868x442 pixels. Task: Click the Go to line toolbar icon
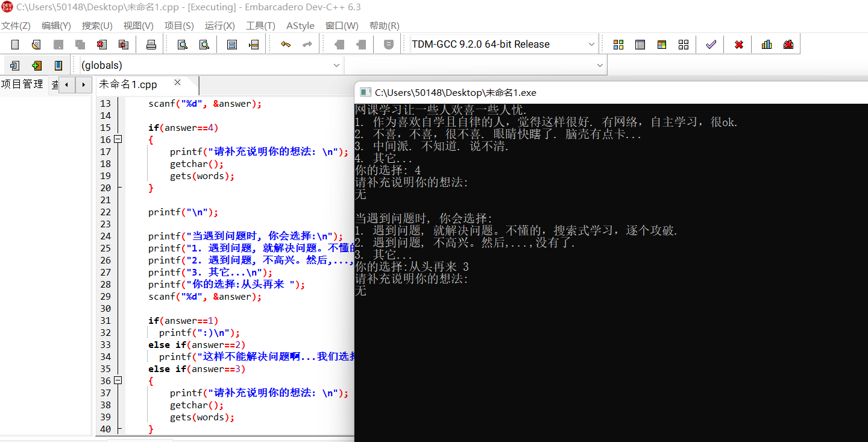(x=254, y=45)
